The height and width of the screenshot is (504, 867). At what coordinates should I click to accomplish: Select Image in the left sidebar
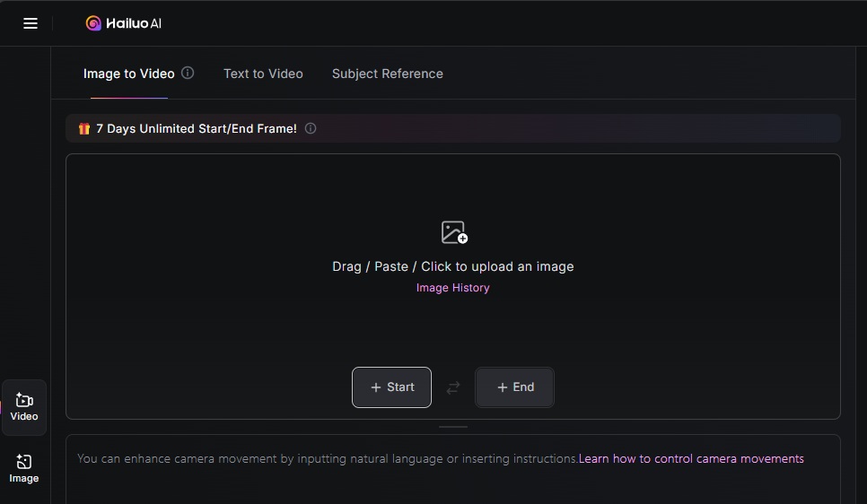point(24,468)
